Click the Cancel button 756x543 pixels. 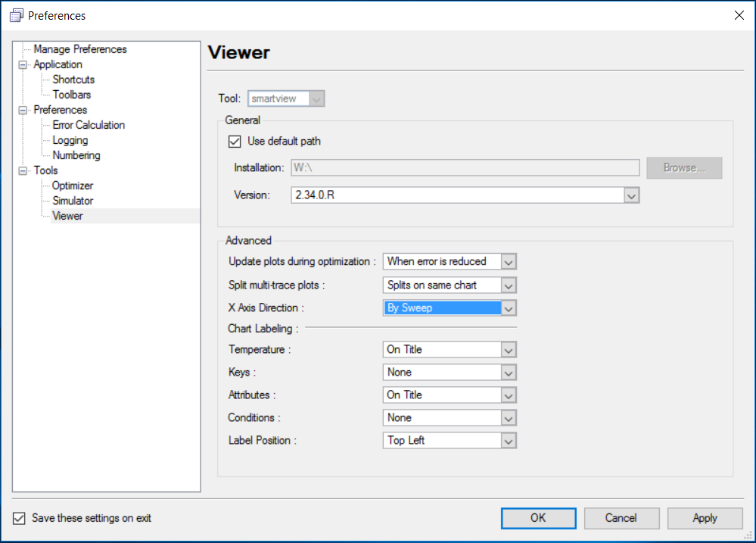[621, 518]
